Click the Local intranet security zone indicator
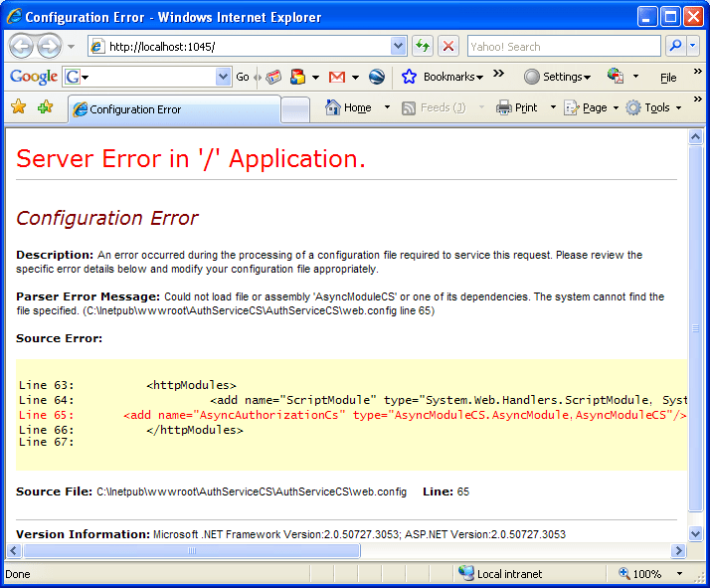The height and width of the screenshot is (588, 710). [x=500, y=573]
